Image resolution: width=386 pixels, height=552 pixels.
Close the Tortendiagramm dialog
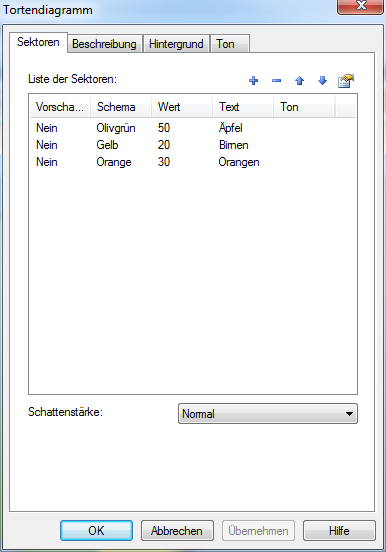[x=360, y=6]
